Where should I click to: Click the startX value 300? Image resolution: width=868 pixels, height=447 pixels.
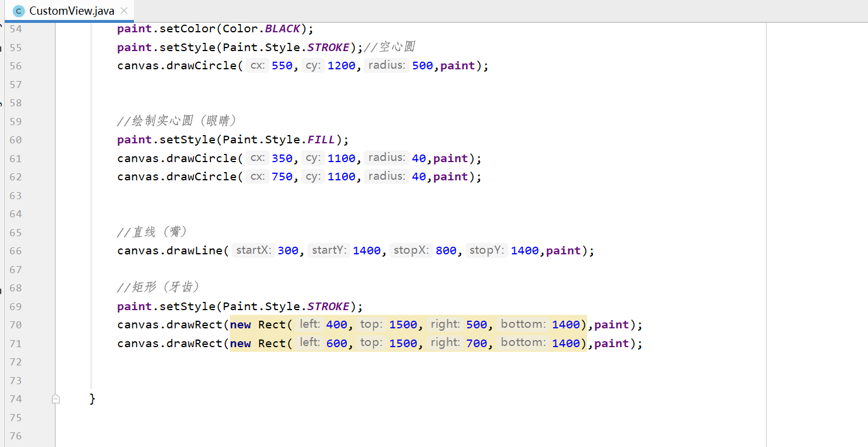(x=288, y=251)
